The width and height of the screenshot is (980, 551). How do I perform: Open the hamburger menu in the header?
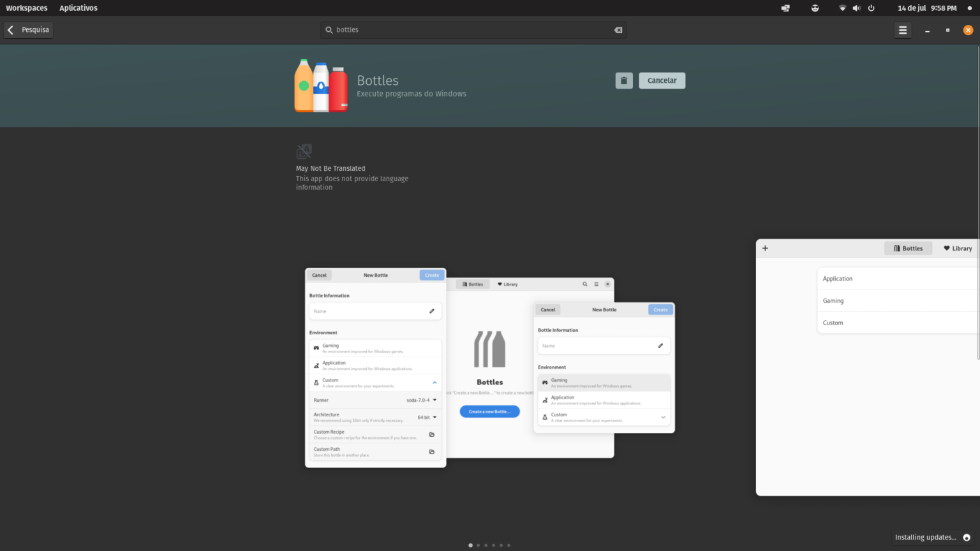click(902, 30)
